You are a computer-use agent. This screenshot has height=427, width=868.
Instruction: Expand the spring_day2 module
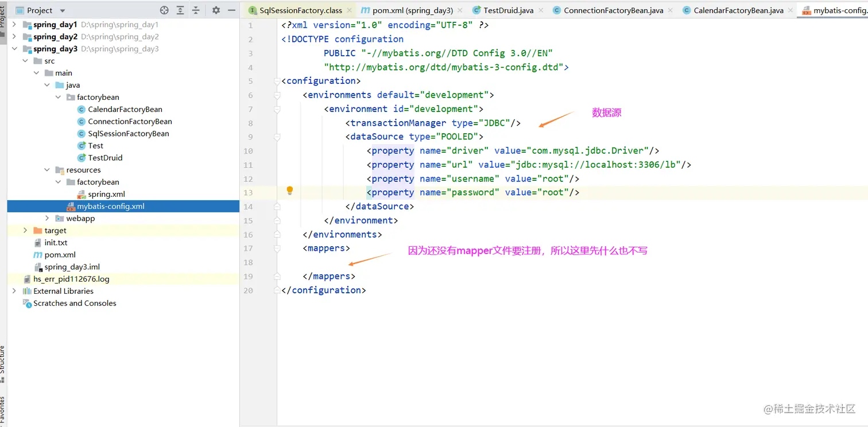click(14, 37)
